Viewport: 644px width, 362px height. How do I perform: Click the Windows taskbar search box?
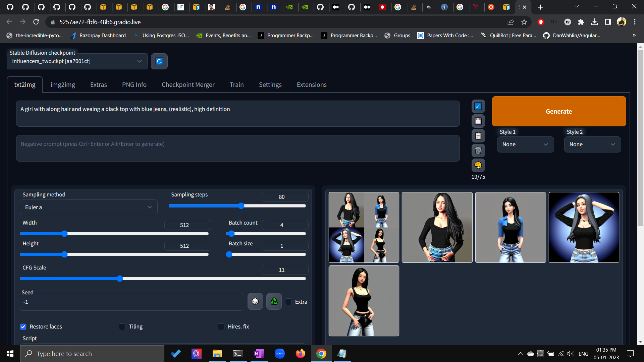[92, 354]
